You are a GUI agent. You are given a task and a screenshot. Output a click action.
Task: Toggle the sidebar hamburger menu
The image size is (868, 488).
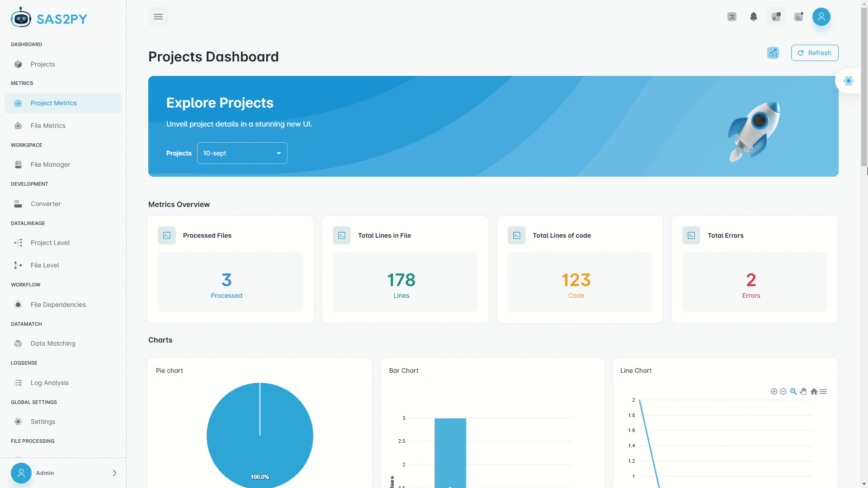click(158, 17)
